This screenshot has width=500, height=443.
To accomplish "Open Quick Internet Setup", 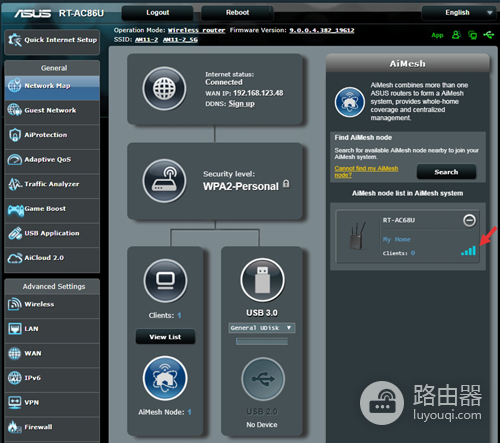I will coord(52,41).
